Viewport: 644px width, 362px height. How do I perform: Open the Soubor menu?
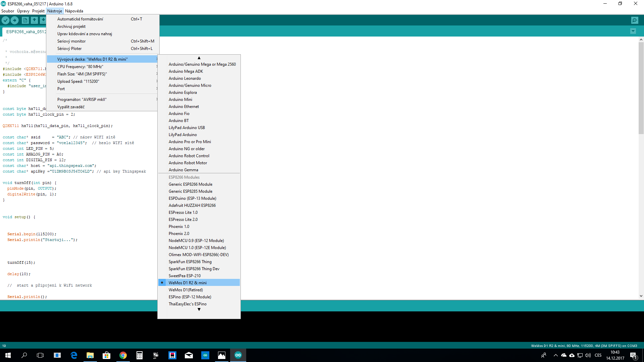(8, 11)
